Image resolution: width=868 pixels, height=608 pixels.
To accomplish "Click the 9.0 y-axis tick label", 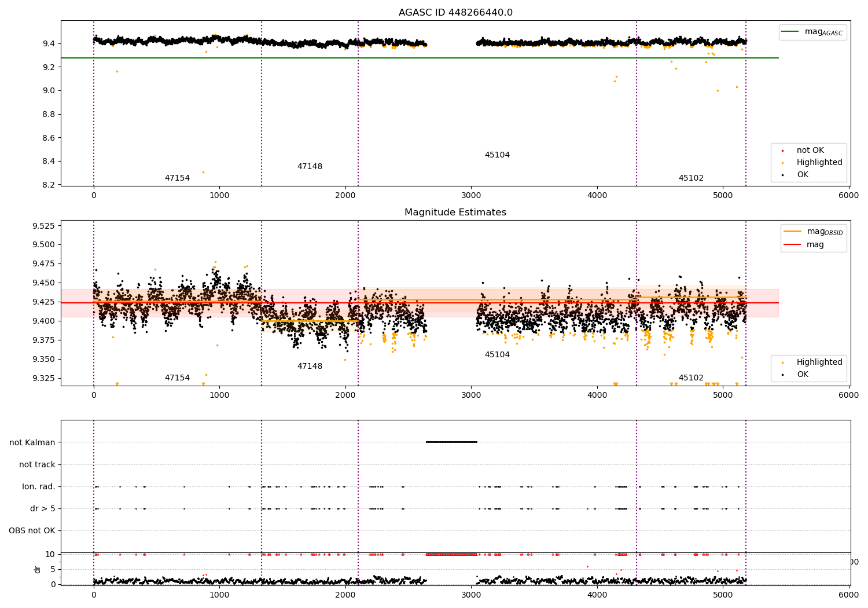I will coord(49,91).
